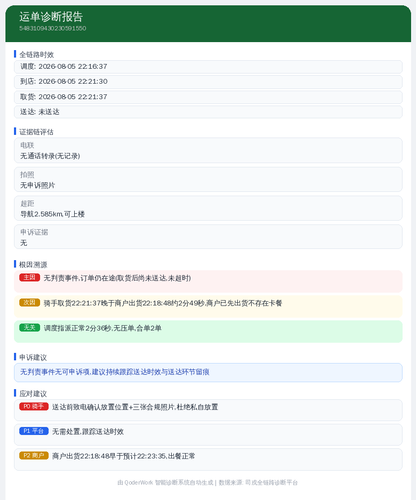Click the footer text mentioning 智能诊断系统自动生成
Screen dimensions: 416x500
click(208, 482)
